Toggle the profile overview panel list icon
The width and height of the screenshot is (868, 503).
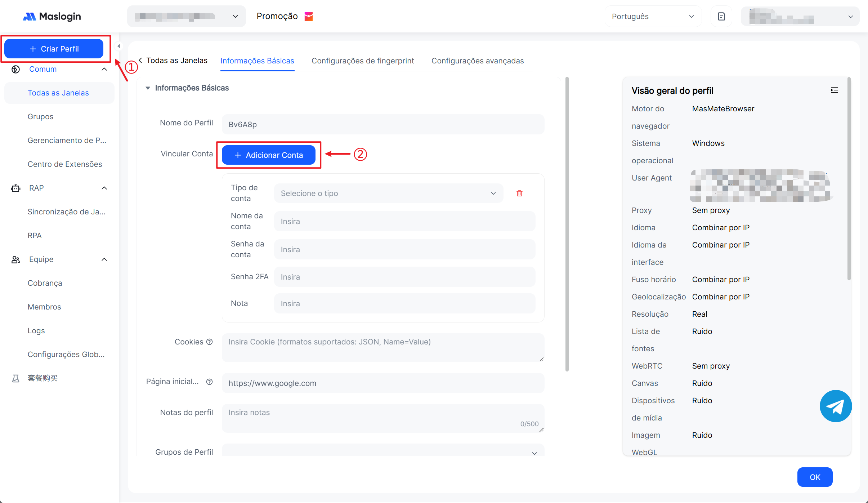pyautogui.click(x=834, y=90)
